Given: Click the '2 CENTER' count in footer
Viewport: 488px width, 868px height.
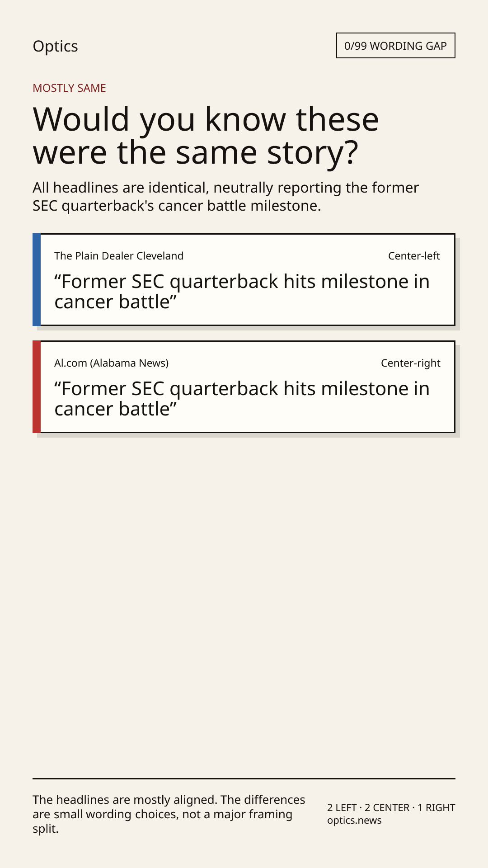Looking at the screenshot, I should (x=387, y=807).
